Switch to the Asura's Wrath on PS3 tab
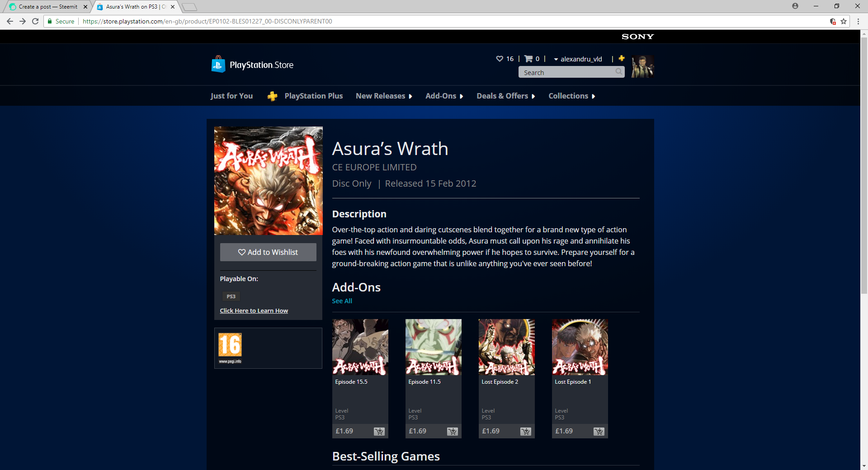The image size is (868, 470). pos(136,7)
